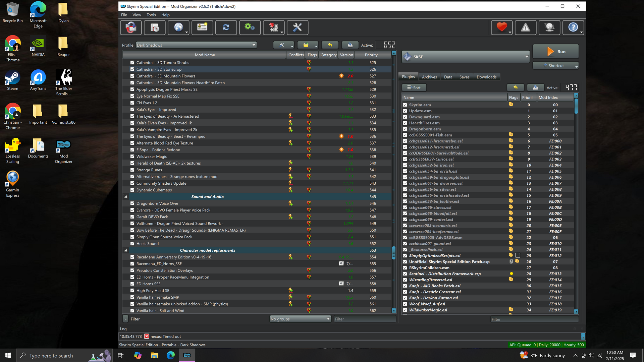
Task: Click the Sort plugins button
Action: (x=414, y=87)
